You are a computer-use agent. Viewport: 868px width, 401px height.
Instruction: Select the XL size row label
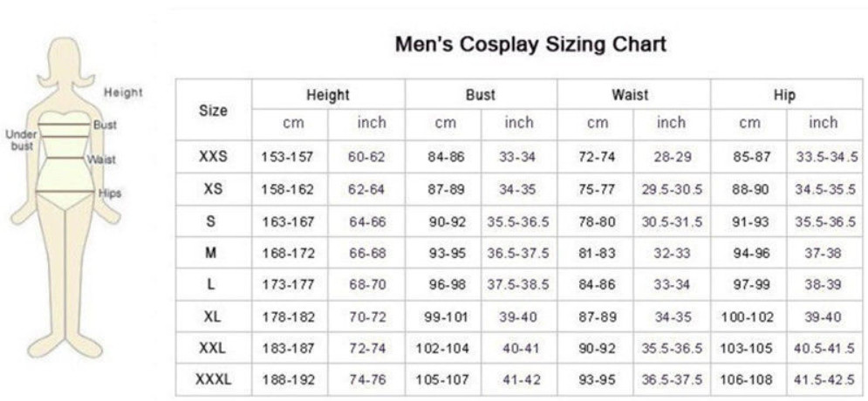[212, 316]
